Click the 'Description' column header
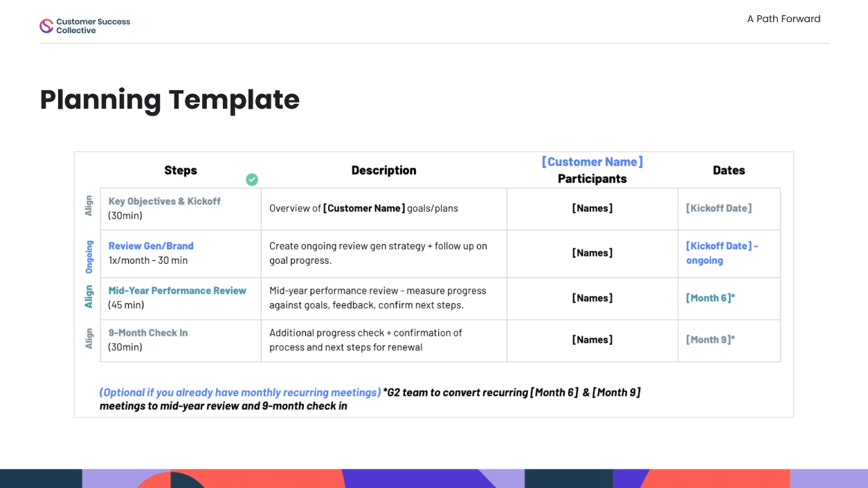The image size is (868, 488). coord(383,170)
